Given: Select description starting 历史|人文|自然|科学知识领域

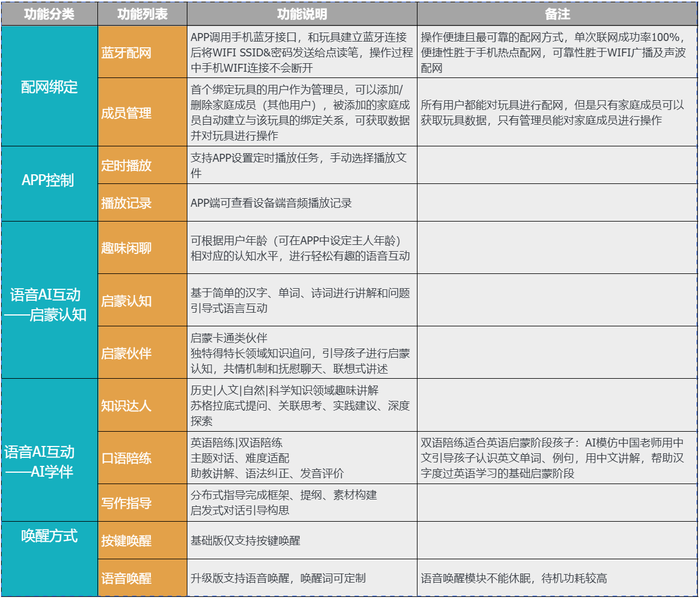Looking at the screenshot, I should 302,406.
